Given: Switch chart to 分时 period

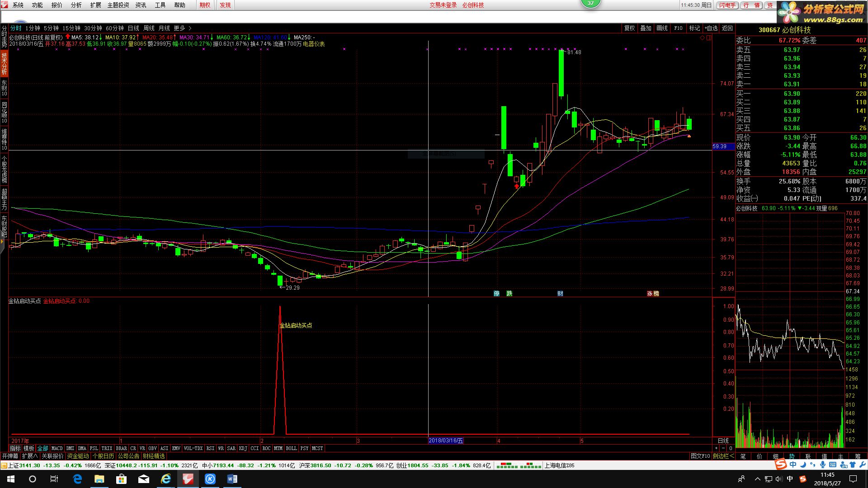Looking at the screenshot, I should point(16,28).
